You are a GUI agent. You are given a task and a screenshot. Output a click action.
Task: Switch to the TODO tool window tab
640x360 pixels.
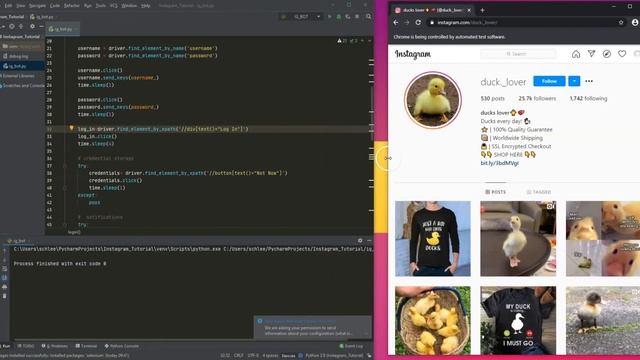26,346
